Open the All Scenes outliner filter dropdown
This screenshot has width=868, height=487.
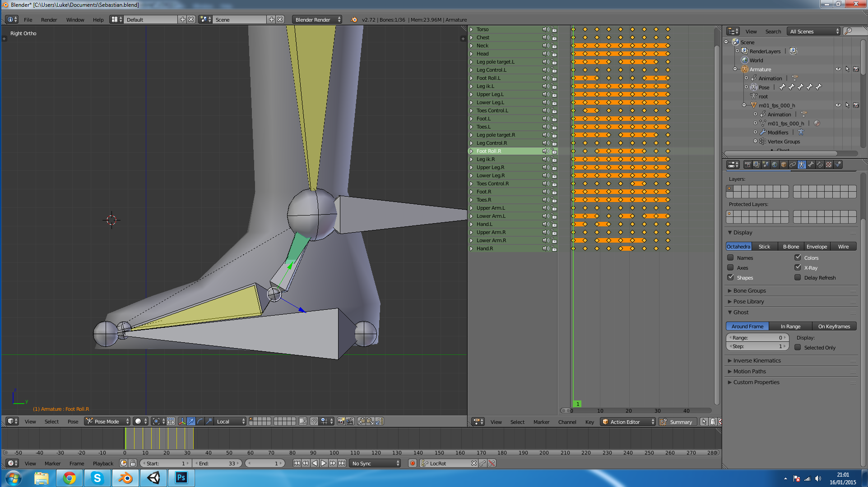tap(813, 31)
